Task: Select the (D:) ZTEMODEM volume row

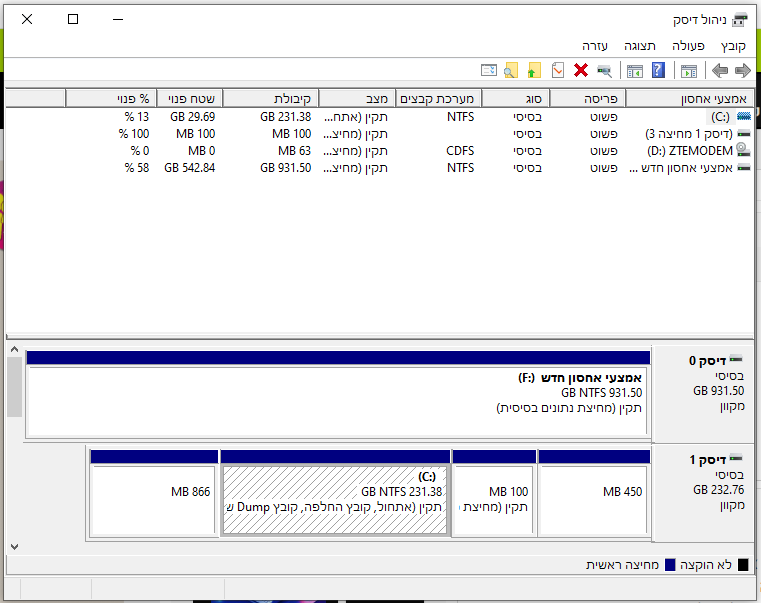Action: (x=379, y=151)
